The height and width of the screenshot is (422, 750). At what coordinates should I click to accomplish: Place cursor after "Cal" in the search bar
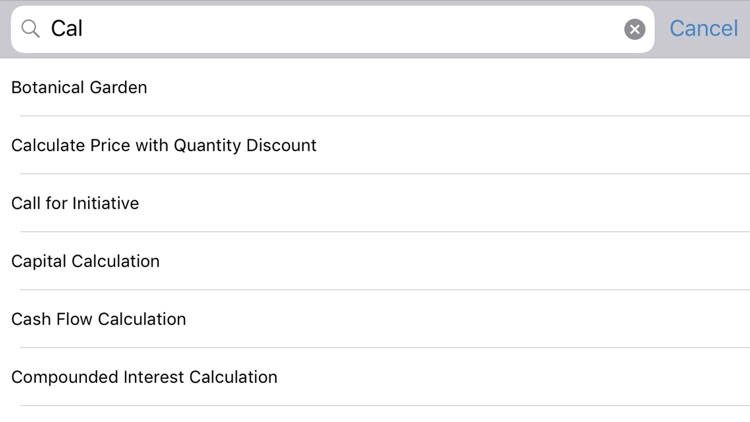click(86, 29)
